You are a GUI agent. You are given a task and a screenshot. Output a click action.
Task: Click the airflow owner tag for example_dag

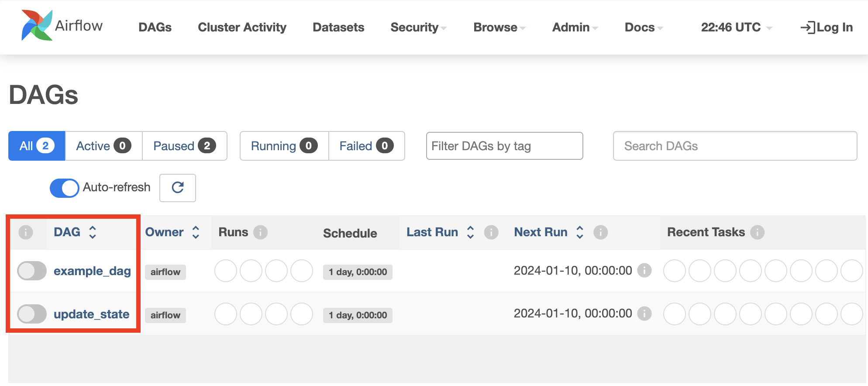point(165,272)
